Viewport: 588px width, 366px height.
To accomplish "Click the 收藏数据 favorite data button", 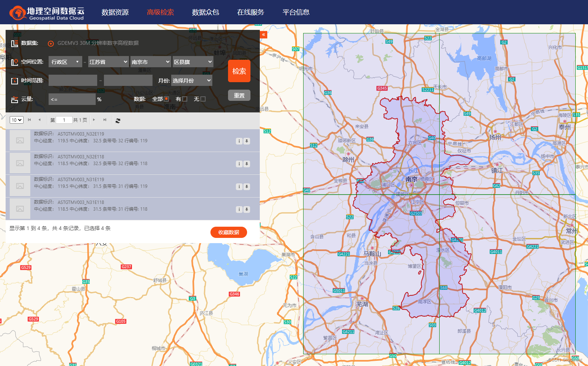I will 229,232.
